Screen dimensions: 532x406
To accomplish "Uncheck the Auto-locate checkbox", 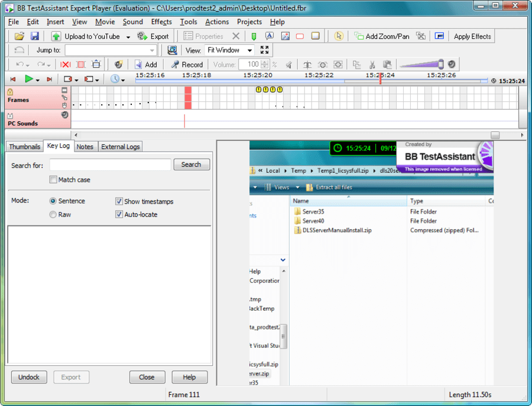I will [x=119, y=214].
